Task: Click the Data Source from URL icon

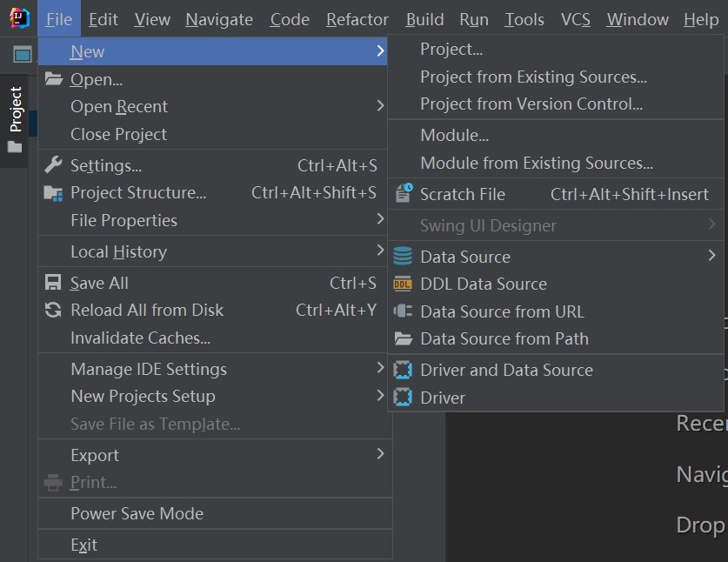Action: (x=403, y=311)
